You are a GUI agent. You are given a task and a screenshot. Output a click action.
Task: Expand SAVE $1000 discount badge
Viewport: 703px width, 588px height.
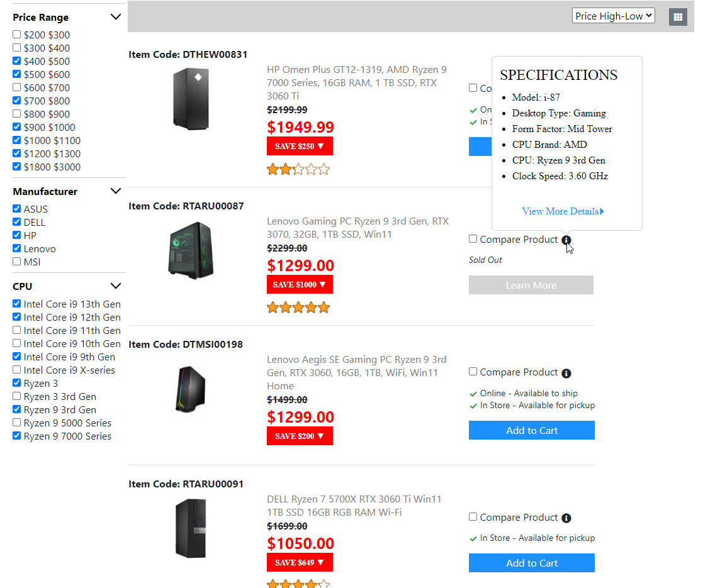(x=300, y=284)
